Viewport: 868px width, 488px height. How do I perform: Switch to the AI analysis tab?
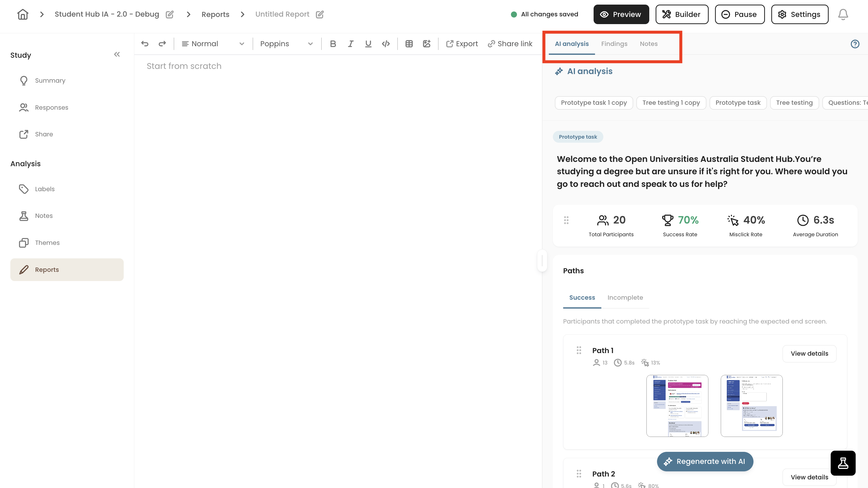pyautogui.click(x=571, y=44)
